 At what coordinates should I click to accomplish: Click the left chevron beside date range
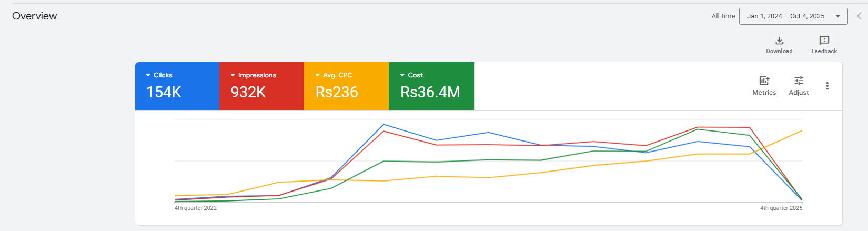[859, 16]
